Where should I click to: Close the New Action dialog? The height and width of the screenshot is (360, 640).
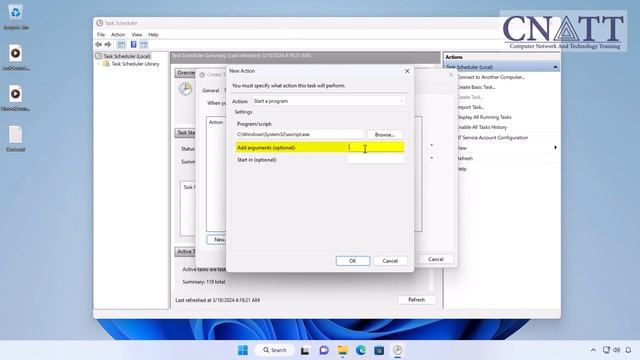(407, 71)
